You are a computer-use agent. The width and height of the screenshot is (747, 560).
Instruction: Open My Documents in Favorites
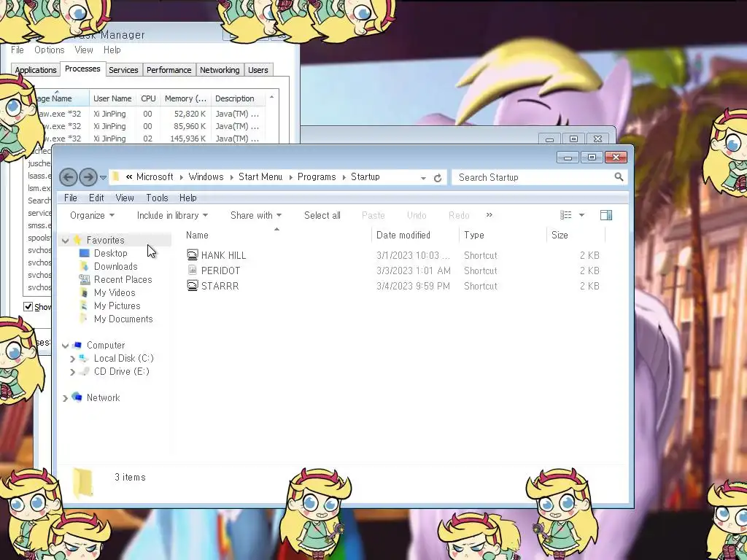(123, 319)
